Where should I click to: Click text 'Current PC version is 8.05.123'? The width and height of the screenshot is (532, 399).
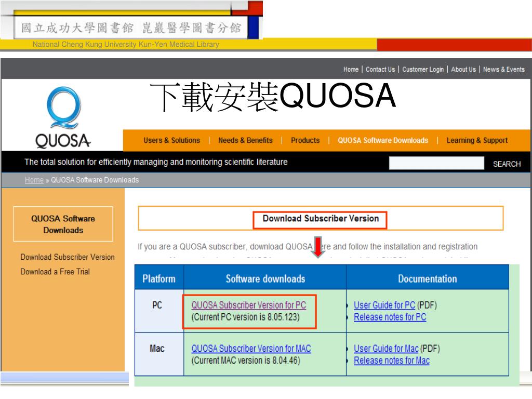click(246, 317)
